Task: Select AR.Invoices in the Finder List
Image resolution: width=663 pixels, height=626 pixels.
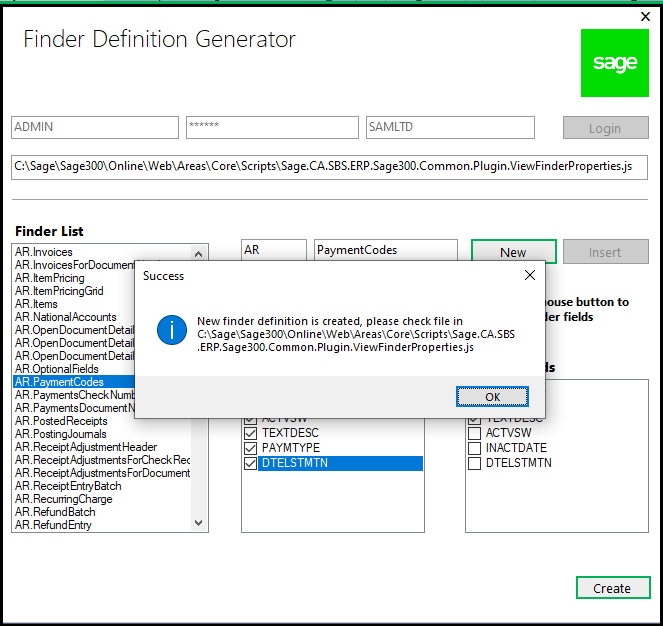Action: pos(44,252)
